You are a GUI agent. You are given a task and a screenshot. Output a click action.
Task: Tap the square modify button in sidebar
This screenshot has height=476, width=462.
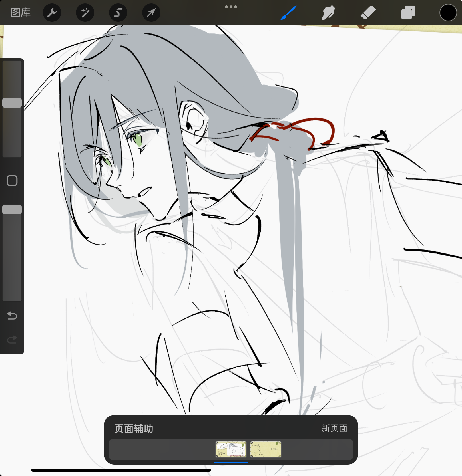(12, 181)
